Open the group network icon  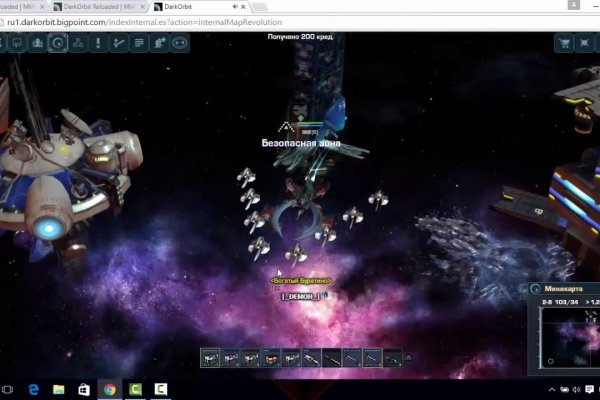pyautogui.click(x=79, y=43)
